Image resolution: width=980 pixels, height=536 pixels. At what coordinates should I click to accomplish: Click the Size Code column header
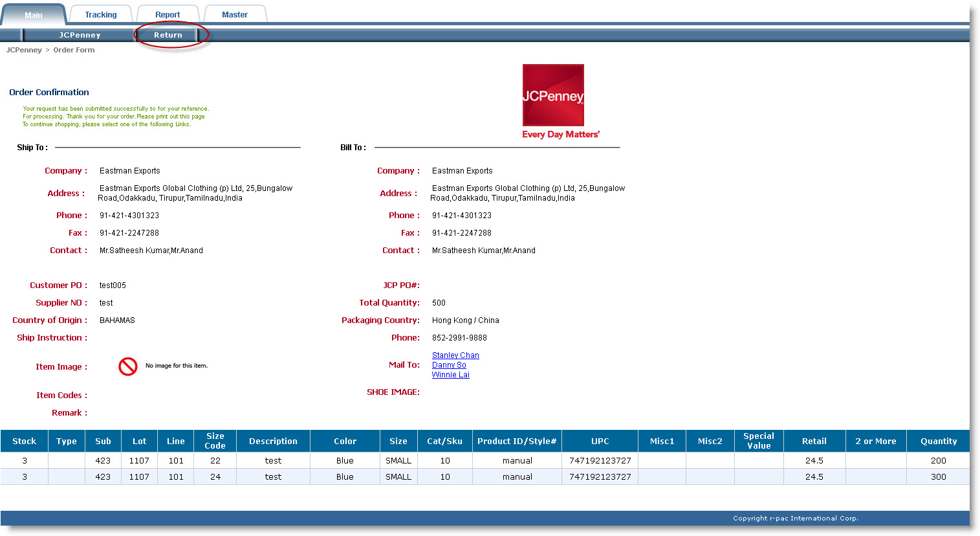point(215,441)
